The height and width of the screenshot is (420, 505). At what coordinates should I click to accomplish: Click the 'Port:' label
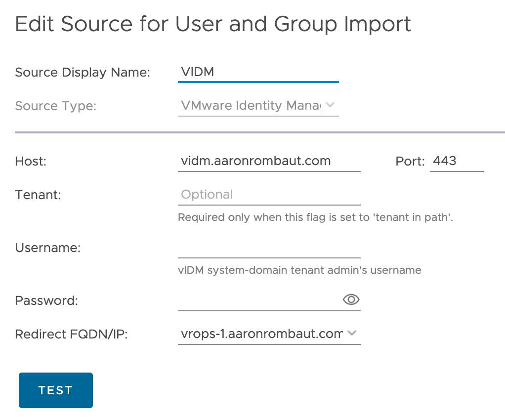[x=410, y=161]
